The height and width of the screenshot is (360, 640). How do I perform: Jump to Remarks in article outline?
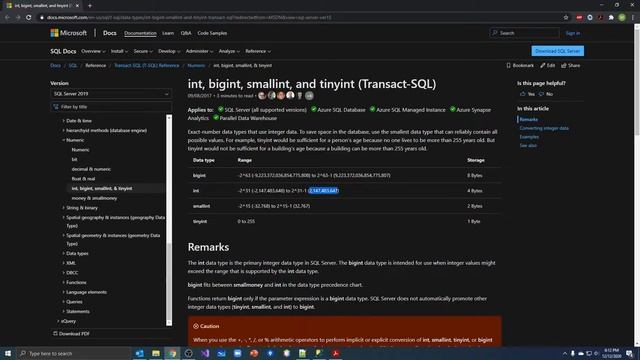[x=529, y=120]
